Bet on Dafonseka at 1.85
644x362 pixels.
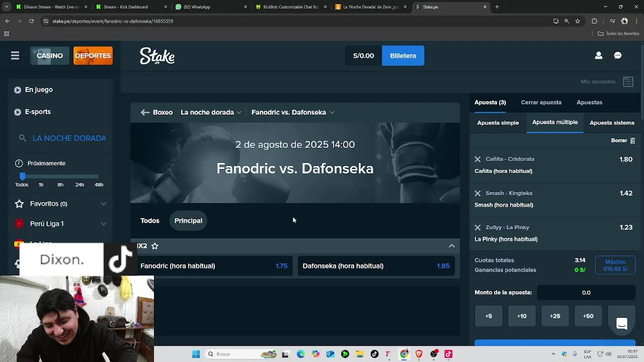coord(376,266)
